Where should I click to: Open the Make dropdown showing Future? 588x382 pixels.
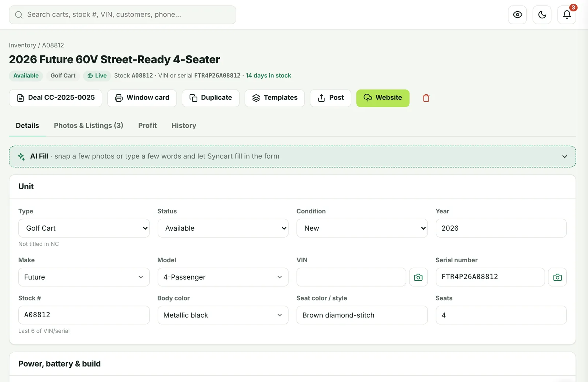coord(84,277)
